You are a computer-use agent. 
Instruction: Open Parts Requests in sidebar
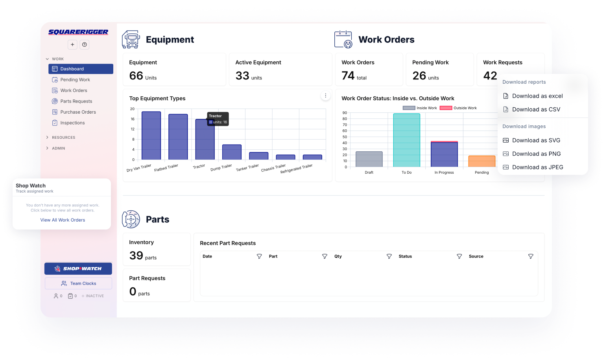(76, 101)
